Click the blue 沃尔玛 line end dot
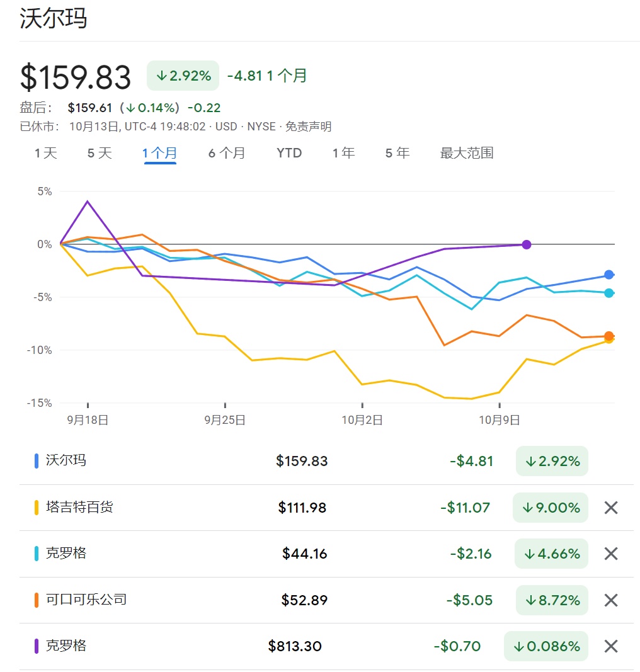Viewport: 640px width, 672px height. point(609,275)
